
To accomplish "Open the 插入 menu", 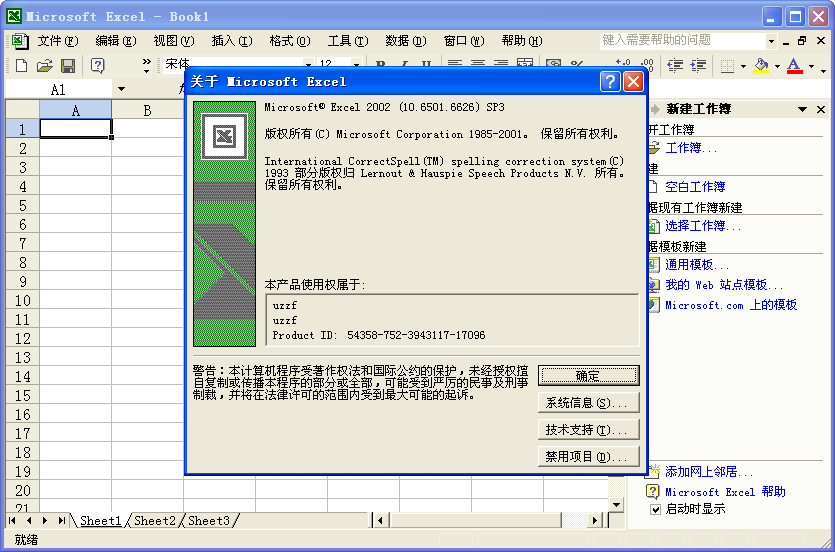I will (x=232, y=41).
